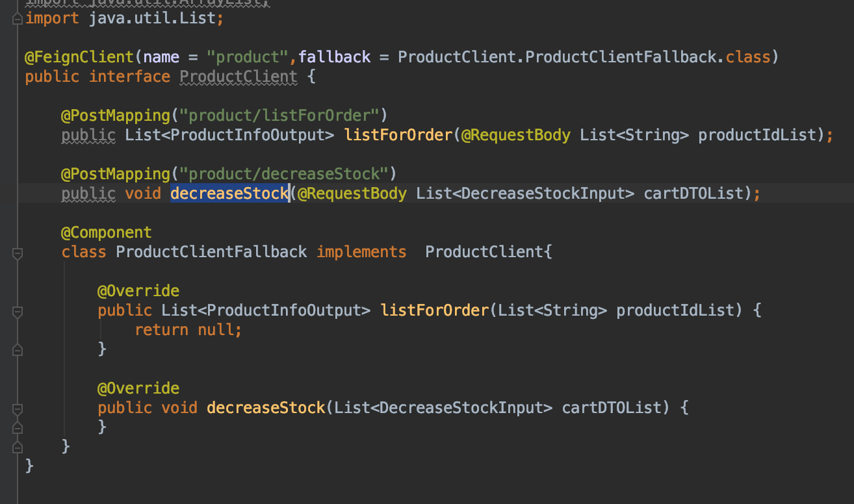Click the implements keyword

click(x=361, y=252)
